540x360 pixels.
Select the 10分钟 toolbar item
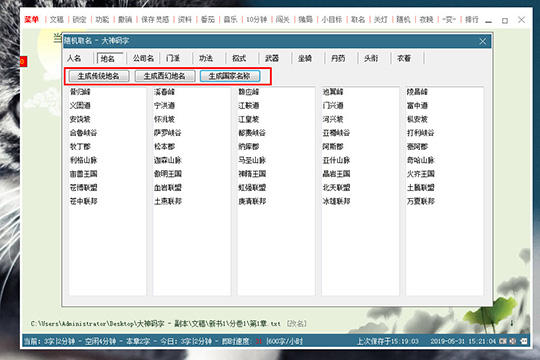point(257,20)
